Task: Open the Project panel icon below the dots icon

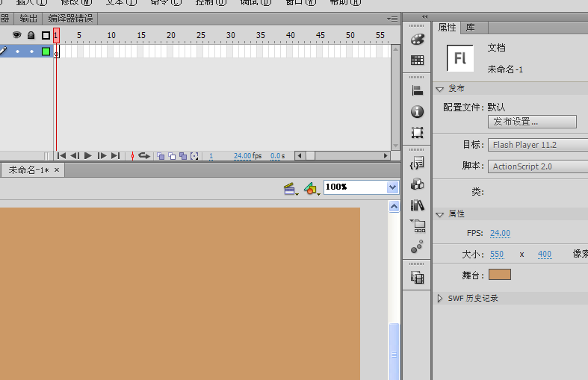Action: [417, 277]
